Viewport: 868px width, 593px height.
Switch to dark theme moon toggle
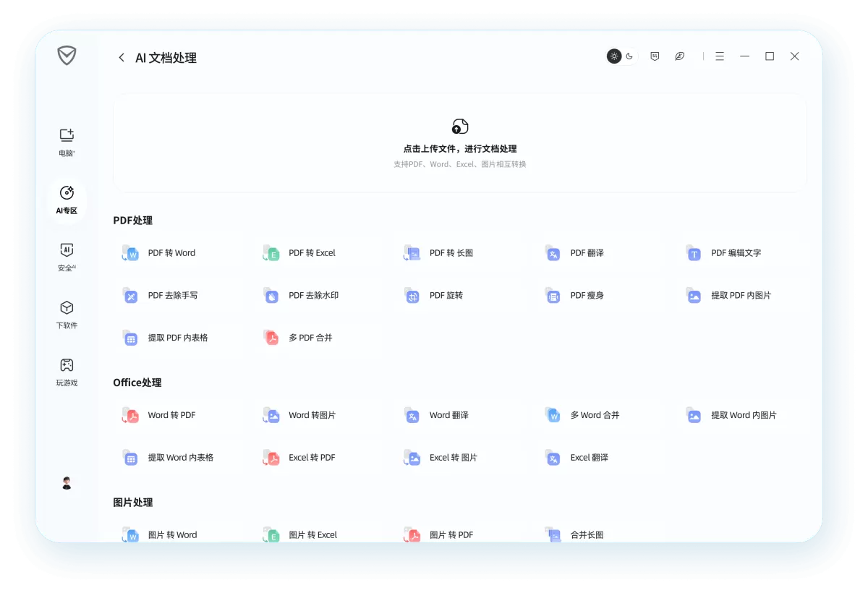629,56
